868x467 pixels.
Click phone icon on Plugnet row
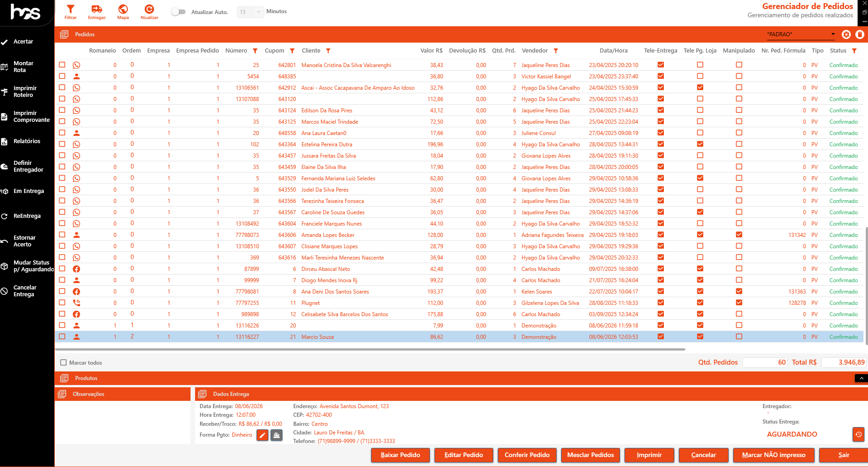pos(76,303)
